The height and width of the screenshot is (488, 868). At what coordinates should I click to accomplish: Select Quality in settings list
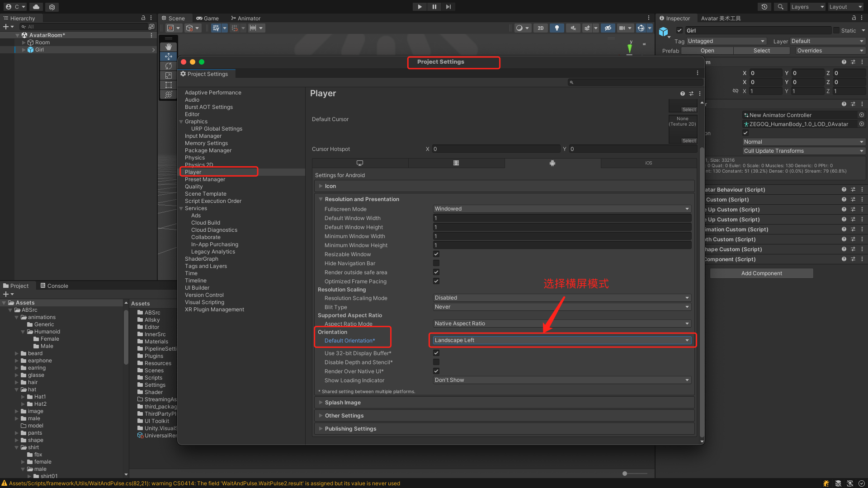[x=193, y=187]
